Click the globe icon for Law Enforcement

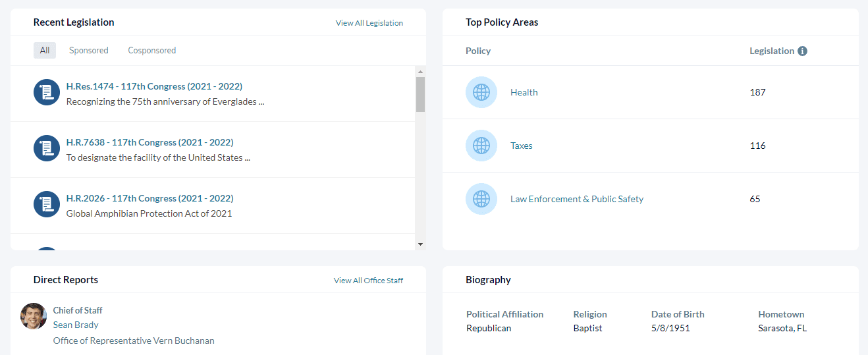click(x=481, y=199)
